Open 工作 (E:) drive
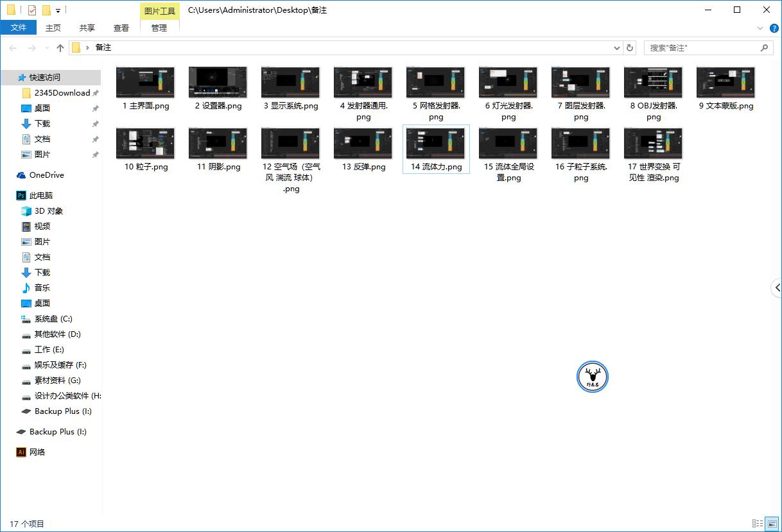 pos(49,349)
